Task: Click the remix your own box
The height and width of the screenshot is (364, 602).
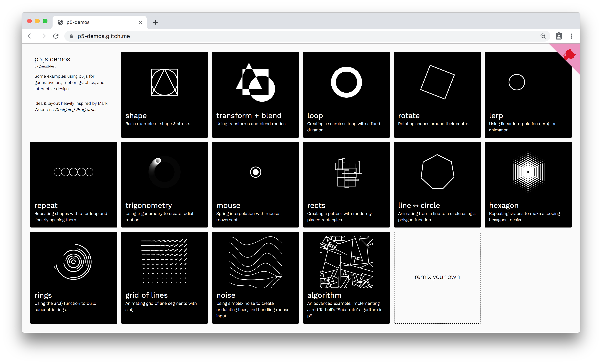Action: pos(437,277)
